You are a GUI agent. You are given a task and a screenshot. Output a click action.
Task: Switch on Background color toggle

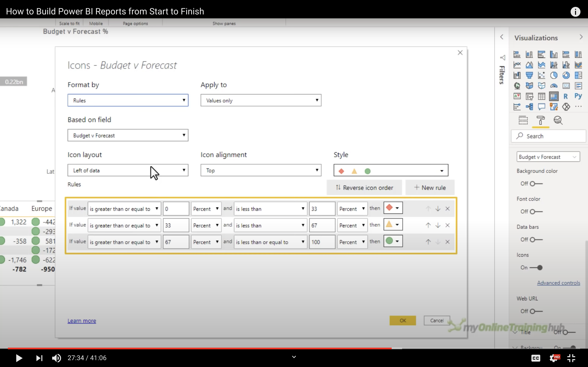(x=536, y=184)
